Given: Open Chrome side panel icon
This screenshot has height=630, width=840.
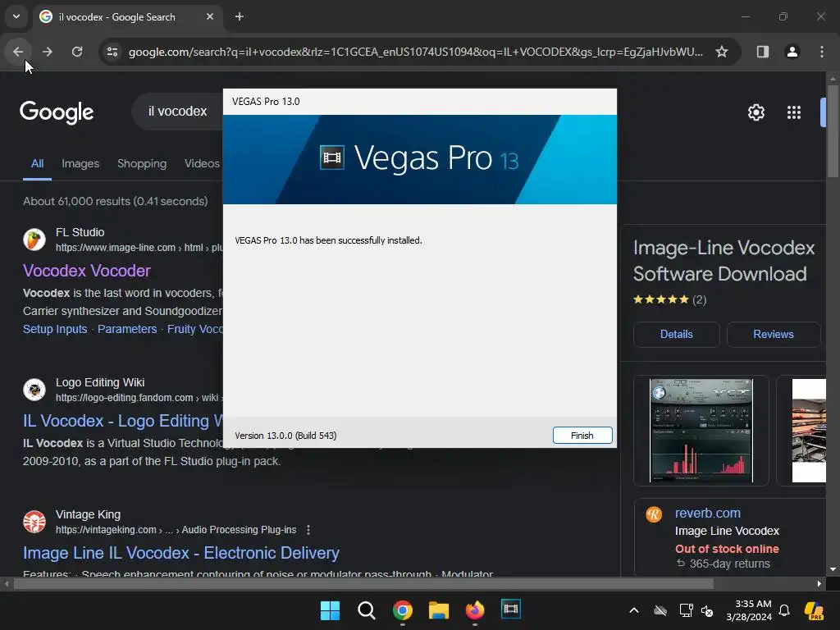Looking at the screenshot, I should point(763,52).
